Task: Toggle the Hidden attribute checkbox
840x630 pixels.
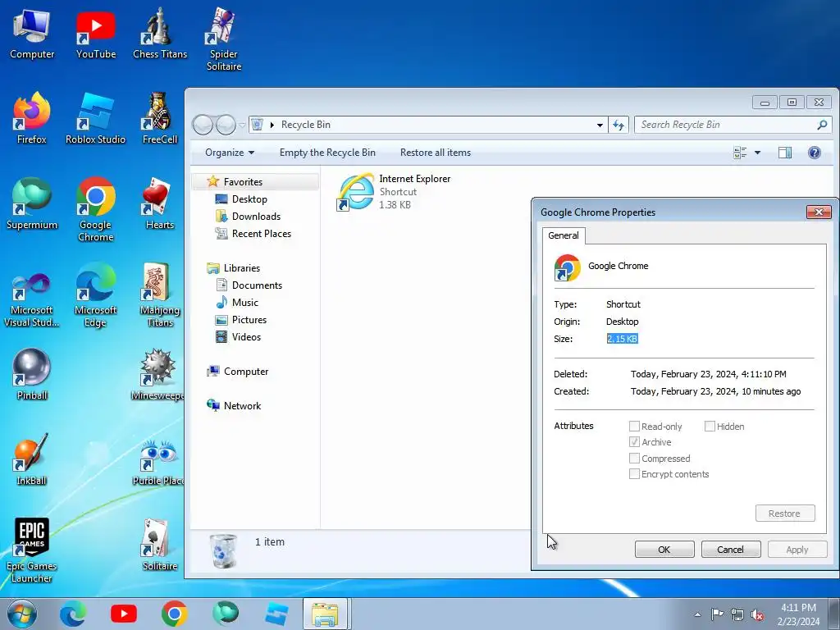Action: [710, 427]
